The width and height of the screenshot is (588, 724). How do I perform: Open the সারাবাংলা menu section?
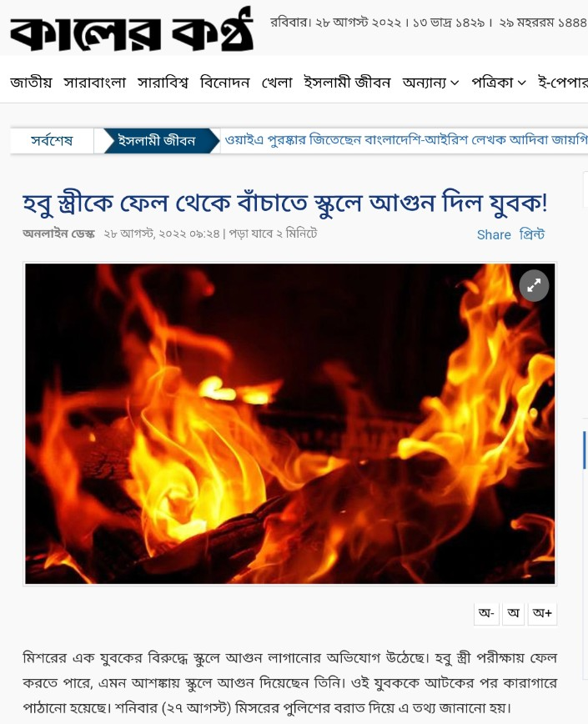point(94,83)
